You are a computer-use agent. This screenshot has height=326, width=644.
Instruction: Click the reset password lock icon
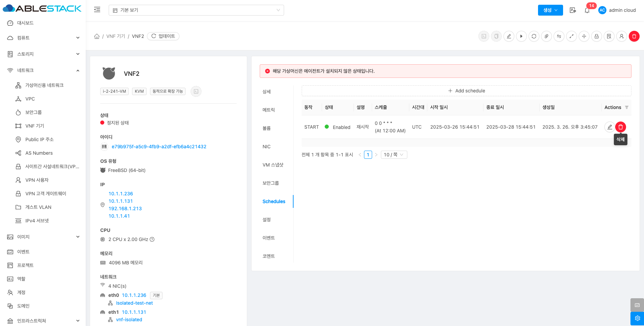tap(597, 36)
